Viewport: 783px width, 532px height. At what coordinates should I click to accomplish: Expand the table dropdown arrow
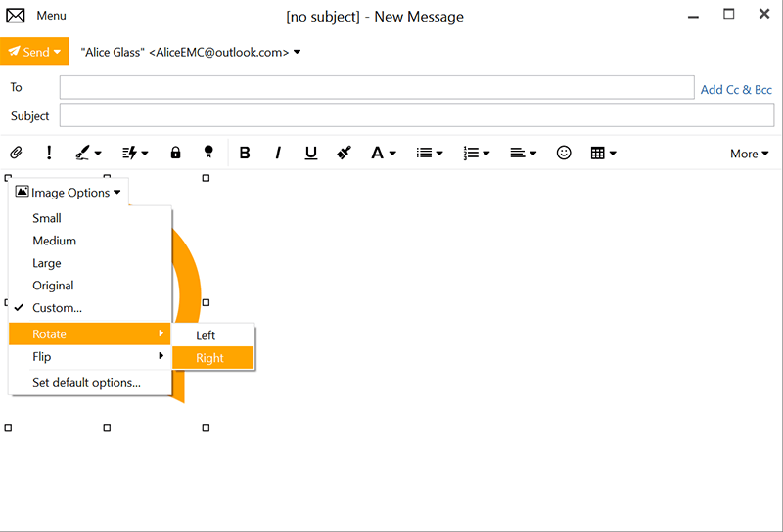coord(613,154)
